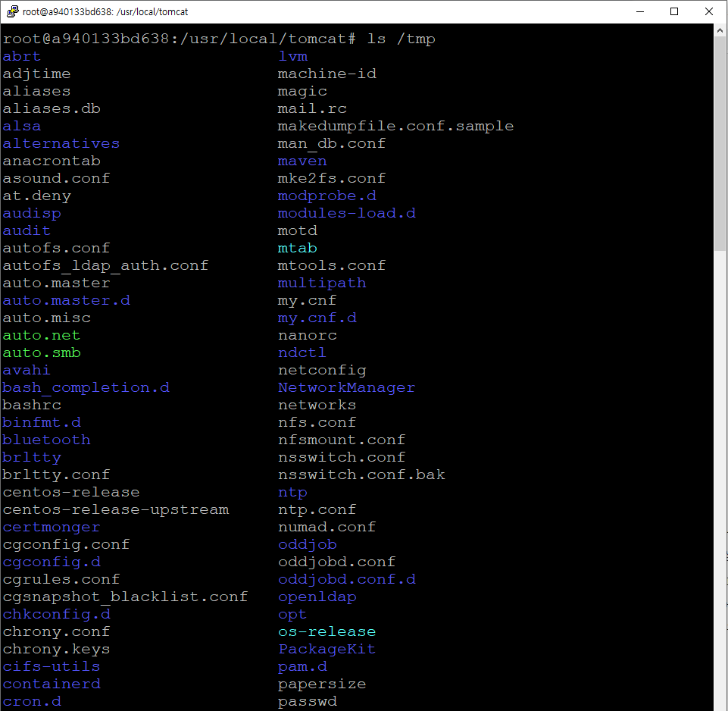Viewport: 728px width, 711px height.
Task: Click the 'chkconfig.d' directory entry
Action: 56,614
